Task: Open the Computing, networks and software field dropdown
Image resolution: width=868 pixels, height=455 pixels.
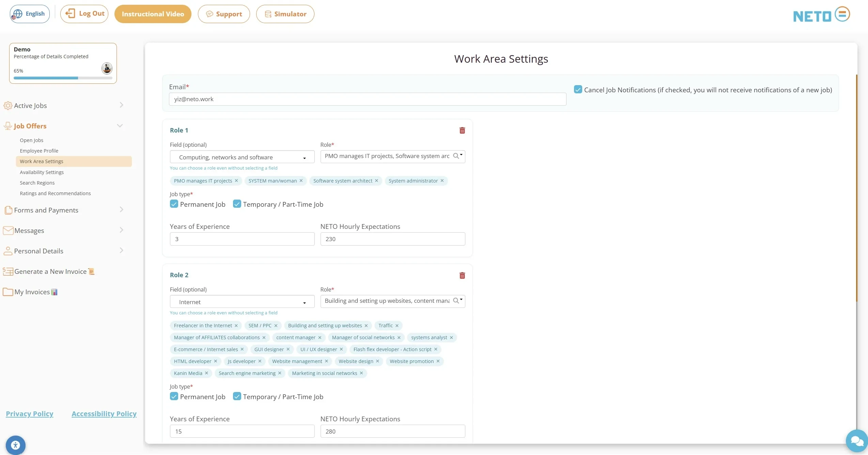Action: click(242, 157)
